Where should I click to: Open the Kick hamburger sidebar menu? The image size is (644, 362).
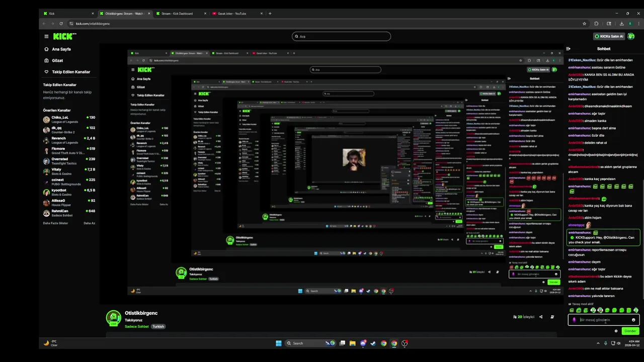click(x=46, y=36)
